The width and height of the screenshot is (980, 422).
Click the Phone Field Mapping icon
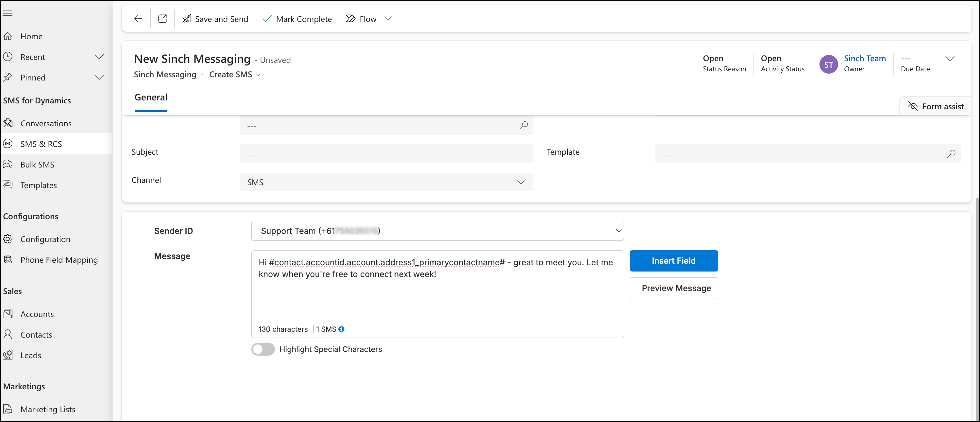[x=8, y=259]
